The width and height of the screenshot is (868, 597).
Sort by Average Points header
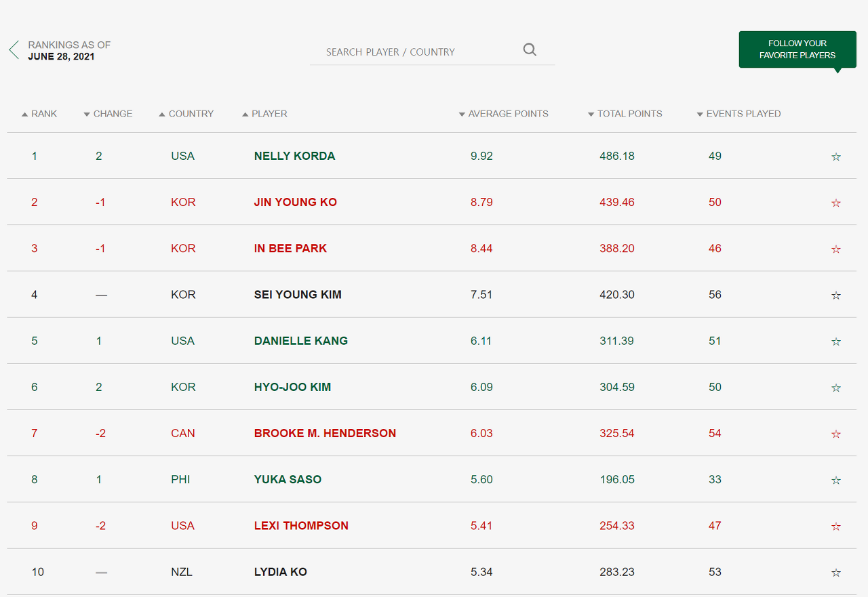tap(504, 114)
